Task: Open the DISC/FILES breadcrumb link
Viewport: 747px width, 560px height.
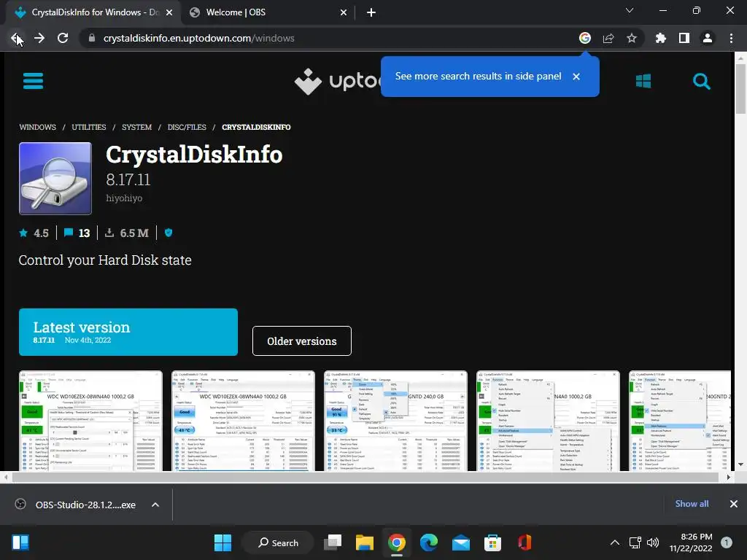Action: [x=187, y=127]
